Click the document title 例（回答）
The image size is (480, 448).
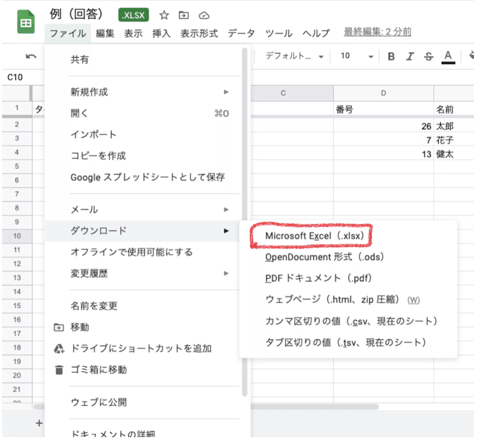tap(78, 14)
